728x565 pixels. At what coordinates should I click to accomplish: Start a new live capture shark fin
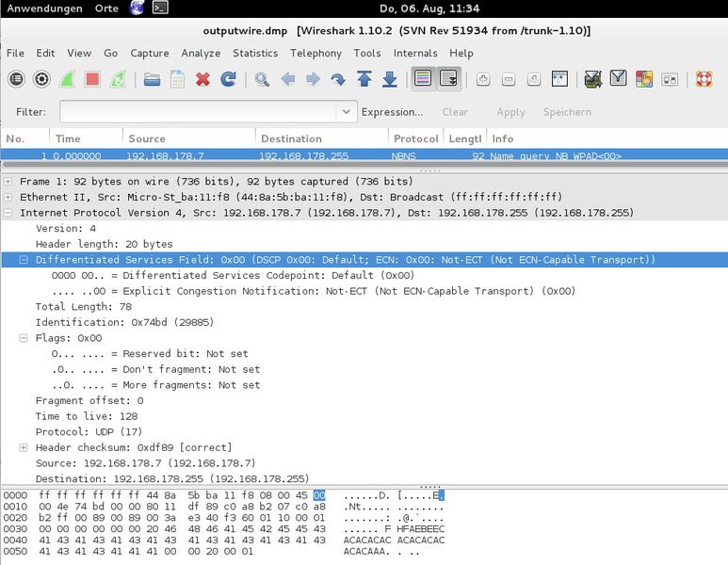(x=67, y=79)
